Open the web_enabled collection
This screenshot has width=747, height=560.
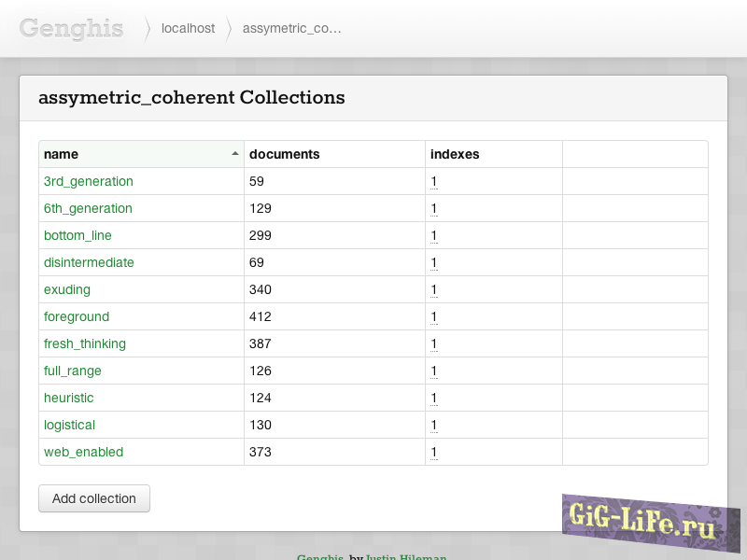point(83,452)
